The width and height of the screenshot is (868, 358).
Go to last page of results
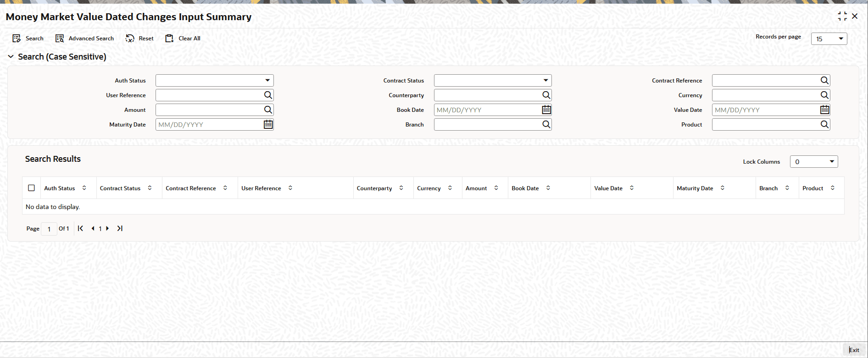(120, 228)
